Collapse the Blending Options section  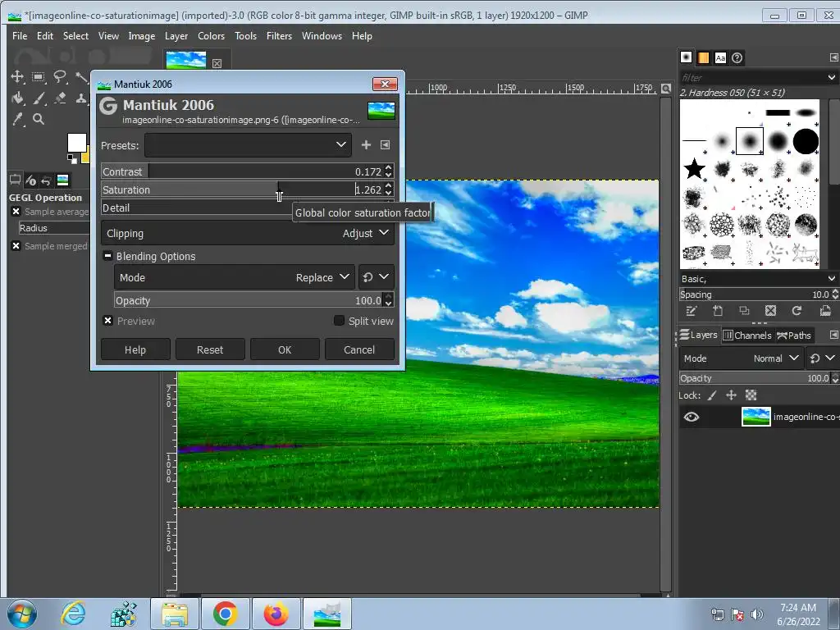[107, 256]
